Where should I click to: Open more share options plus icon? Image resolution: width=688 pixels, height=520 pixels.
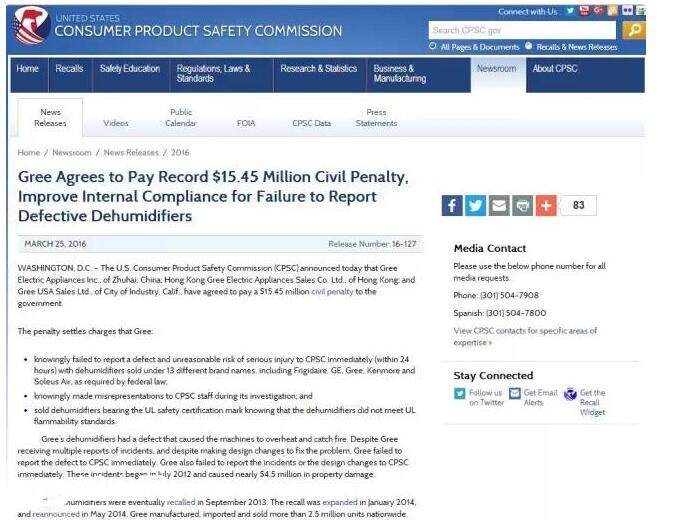point(546,205)
